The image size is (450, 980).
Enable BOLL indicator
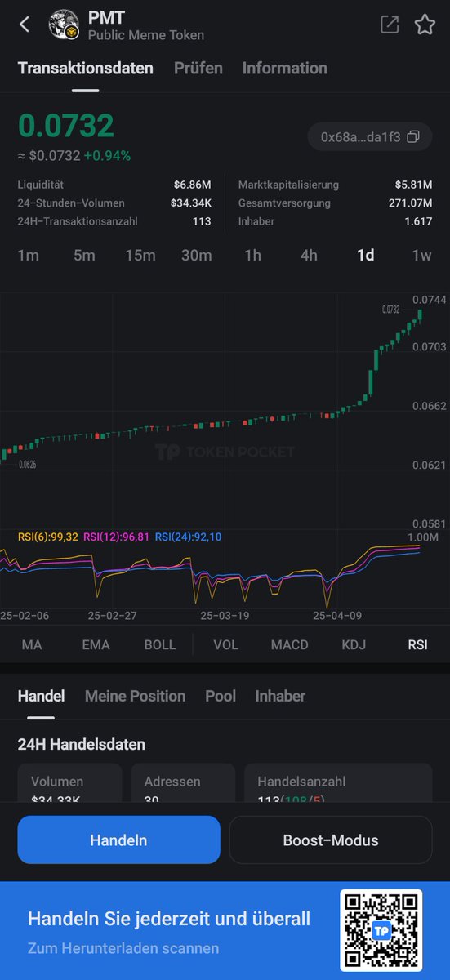point(160,644)
